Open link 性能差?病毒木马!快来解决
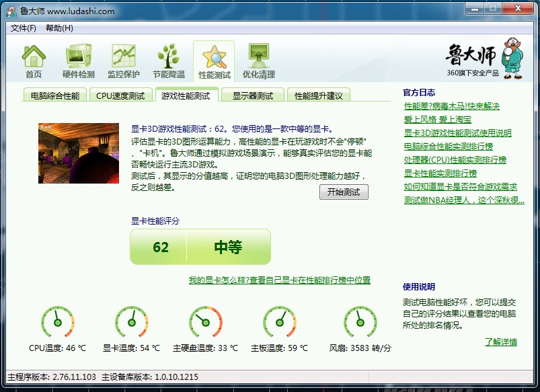 pyautogui.click(x=451, y=106)
